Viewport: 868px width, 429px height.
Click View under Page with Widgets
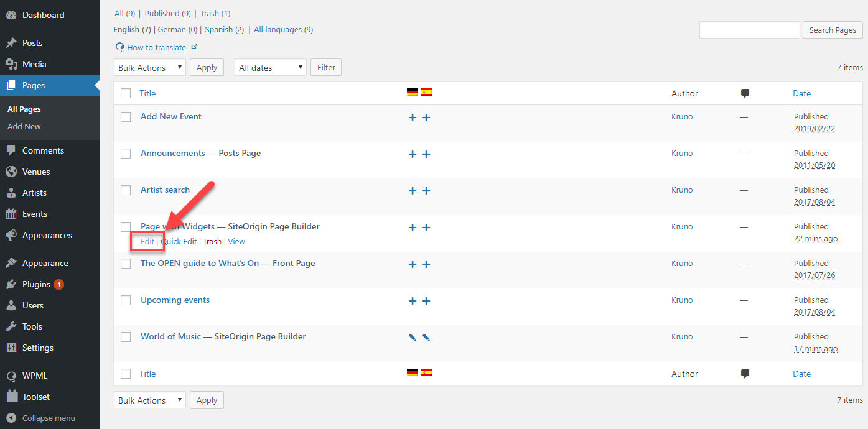(x=236, y=241)
